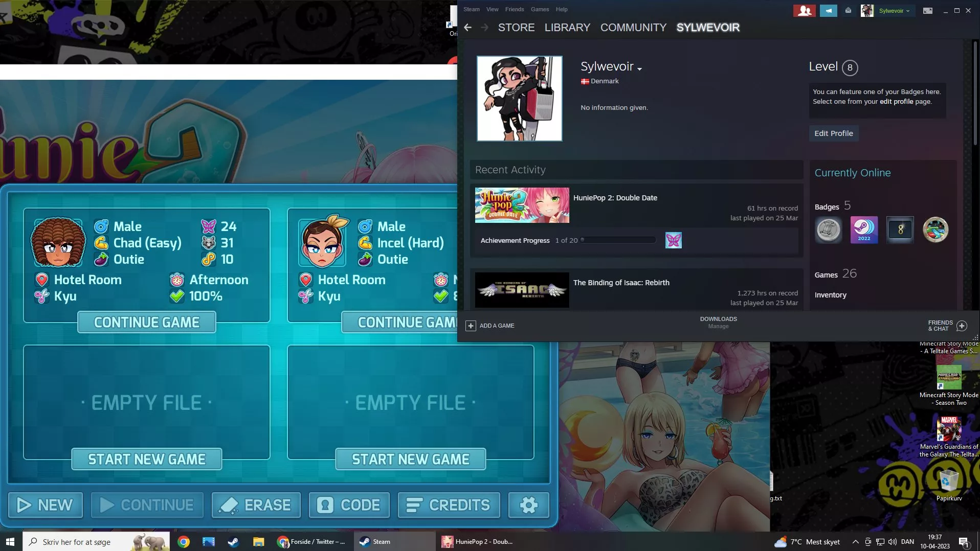Switch to the LIBRARY tab
This screenshot has height=551, width=980.
[x=567, y=27]
